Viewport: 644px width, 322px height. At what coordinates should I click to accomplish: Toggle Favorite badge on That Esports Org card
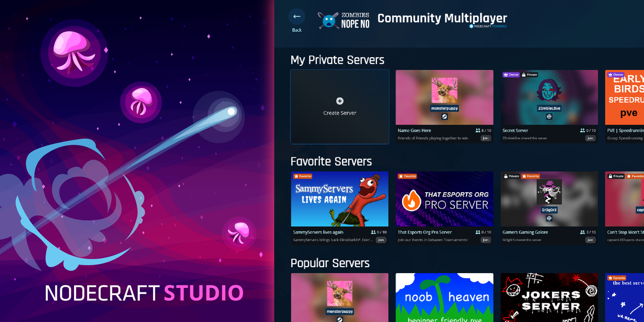pyautogui.click(x=408, y=176)
